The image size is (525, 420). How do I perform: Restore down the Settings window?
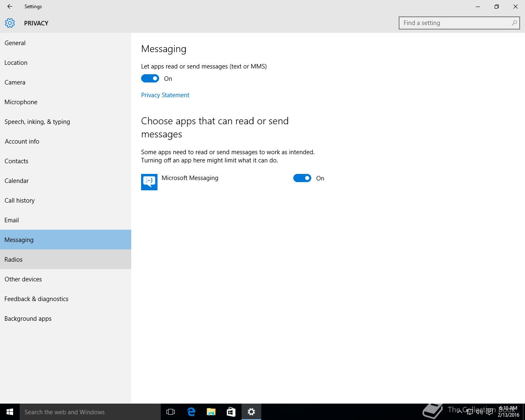pos(497,7)
